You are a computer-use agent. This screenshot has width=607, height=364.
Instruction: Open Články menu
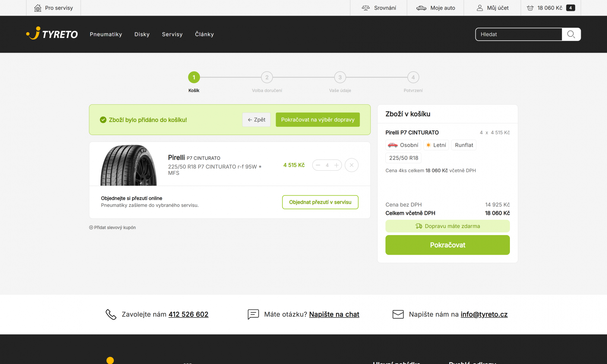(x=204, y=34)
